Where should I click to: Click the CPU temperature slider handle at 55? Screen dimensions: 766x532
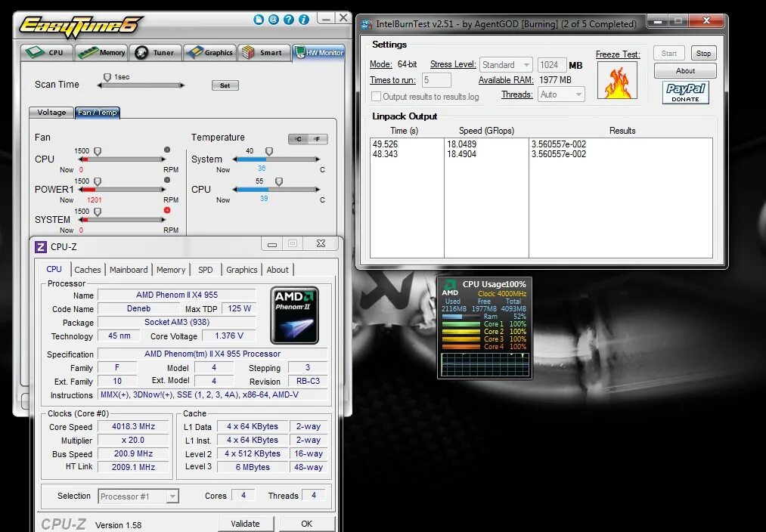pyautogui.click(x=278, y=181)
